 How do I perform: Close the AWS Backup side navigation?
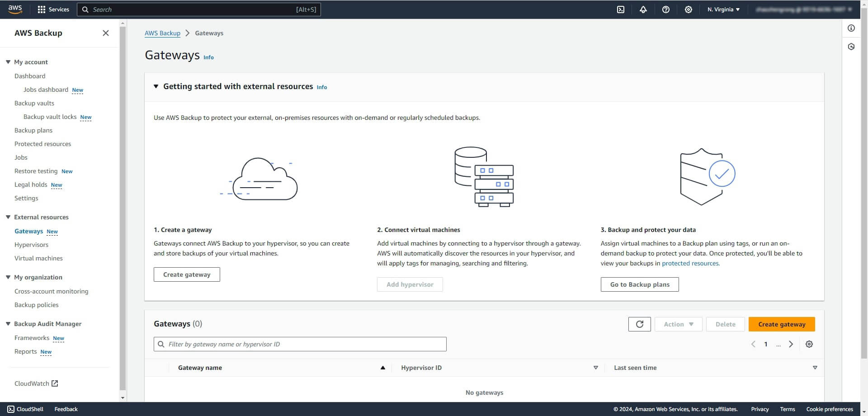click(106, 33)
